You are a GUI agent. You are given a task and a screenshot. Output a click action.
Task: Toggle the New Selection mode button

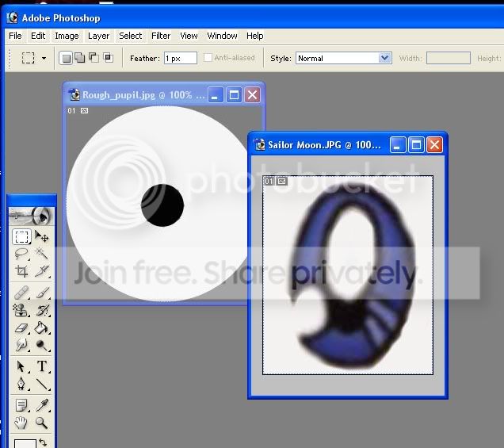click(x=66, y=58)
